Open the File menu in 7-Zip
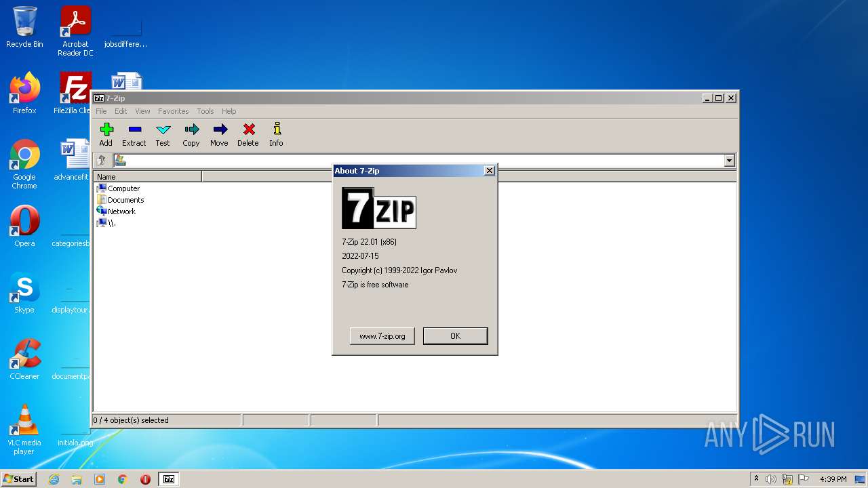The height and width of the screenshot is (488, 868). coord(101,111)
